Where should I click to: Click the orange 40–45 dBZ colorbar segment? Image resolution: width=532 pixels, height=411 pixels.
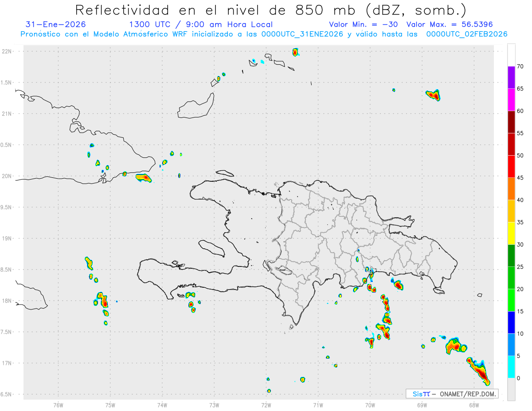511,189
